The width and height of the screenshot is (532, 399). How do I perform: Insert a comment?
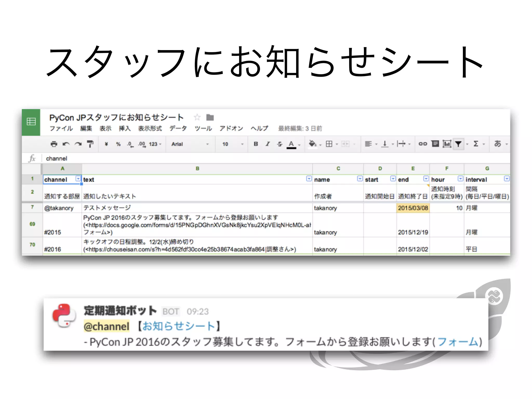[435, 144]
